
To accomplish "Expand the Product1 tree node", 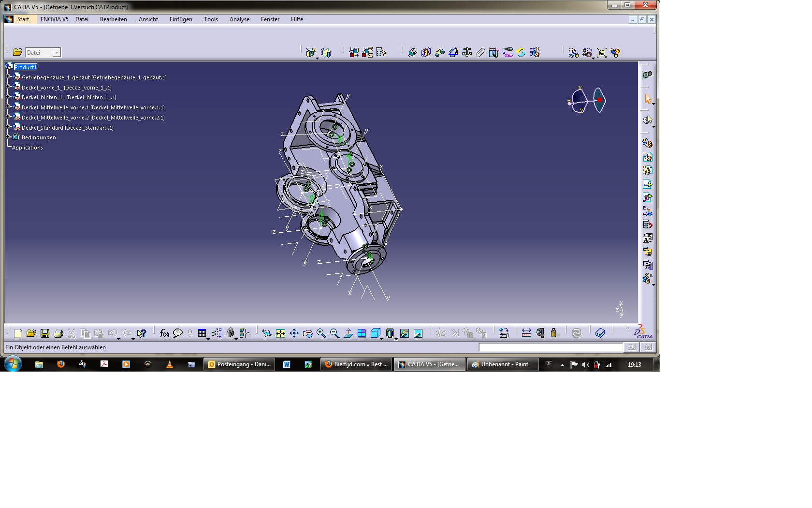I will 8,67.
